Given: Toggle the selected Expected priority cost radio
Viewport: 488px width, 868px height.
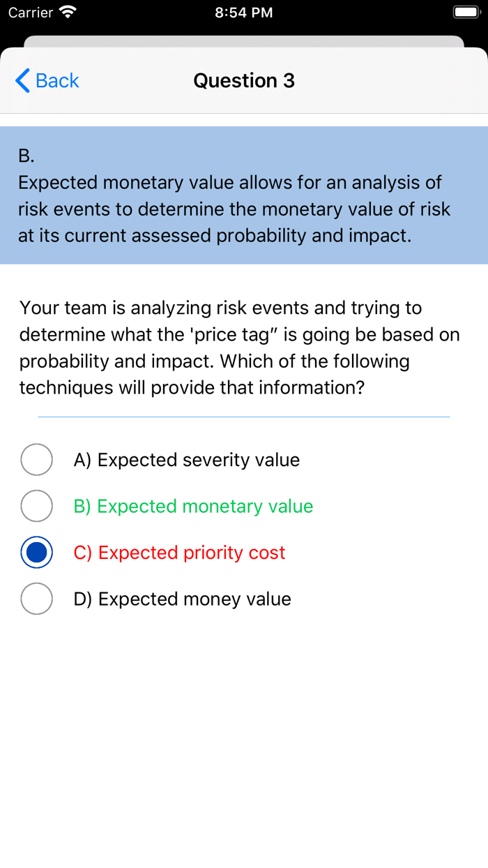Looking at the screenshot, I should (37, 553).
